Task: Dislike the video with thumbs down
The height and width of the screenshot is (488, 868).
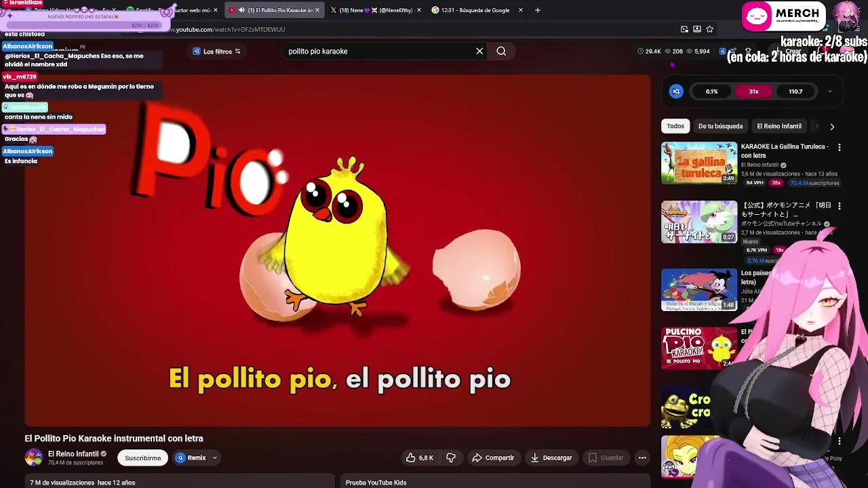Action: (451, 457)
